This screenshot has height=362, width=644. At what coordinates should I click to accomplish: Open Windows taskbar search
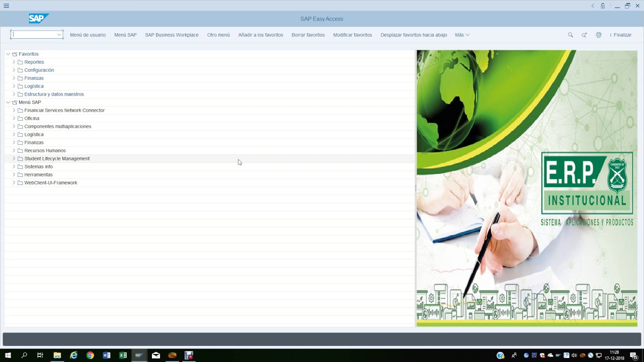[24, 355]
